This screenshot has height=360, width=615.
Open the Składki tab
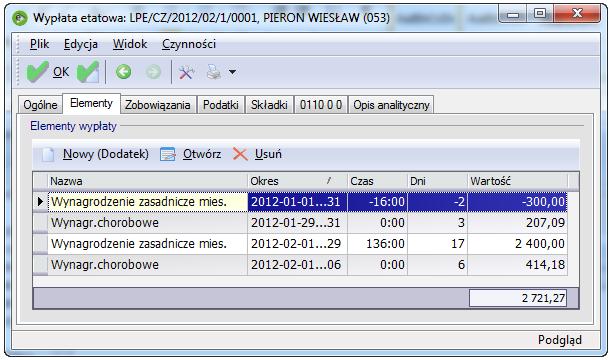pyautogui.click(x=269, y=105)
